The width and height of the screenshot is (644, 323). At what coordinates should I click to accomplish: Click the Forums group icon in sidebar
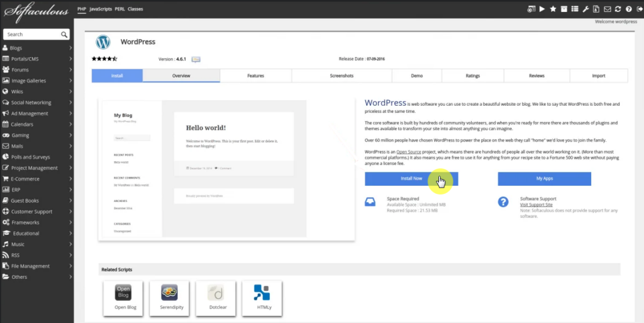pos(6,69)
